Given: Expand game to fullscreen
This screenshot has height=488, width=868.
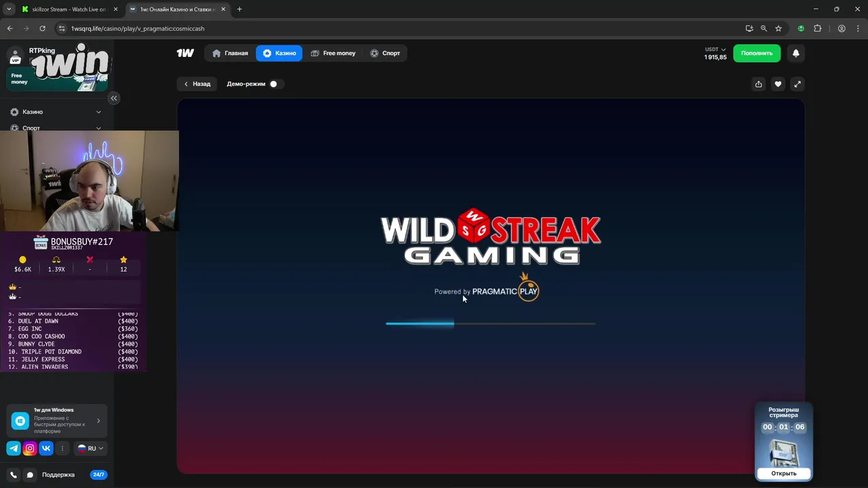Looking at the screenshot, I should pos(797,84).
